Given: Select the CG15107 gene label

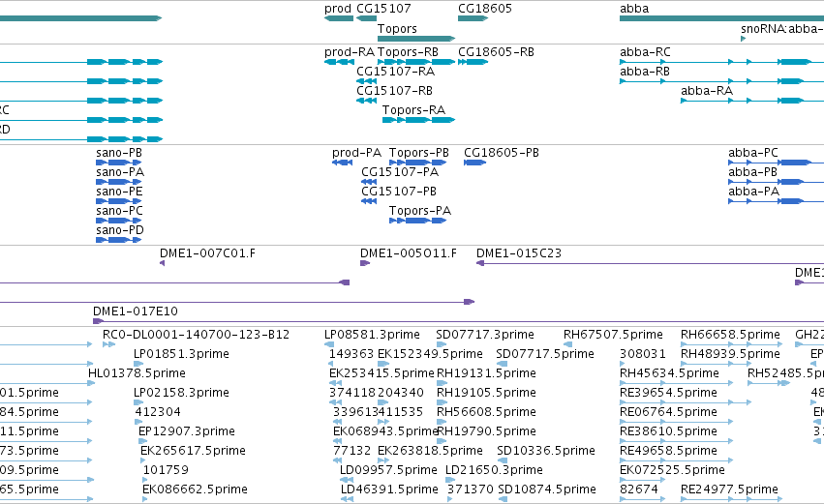Looking at the screenshot, I should click(383, 9).
